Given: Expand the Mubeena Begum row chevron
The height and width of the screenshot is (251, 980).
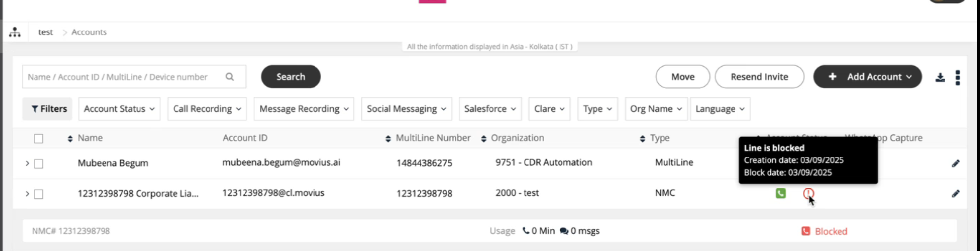Looking at the screenshot, I should pos(27,163).
